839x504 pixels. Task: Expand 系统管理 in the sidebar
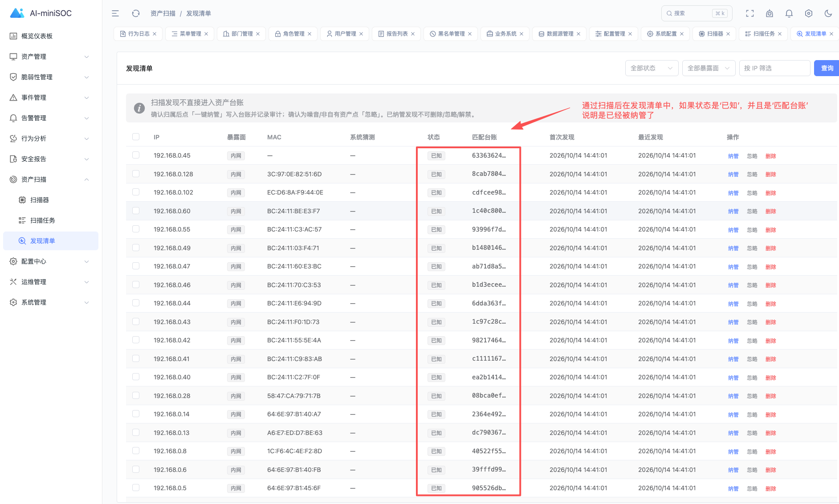tap(51, 302)
